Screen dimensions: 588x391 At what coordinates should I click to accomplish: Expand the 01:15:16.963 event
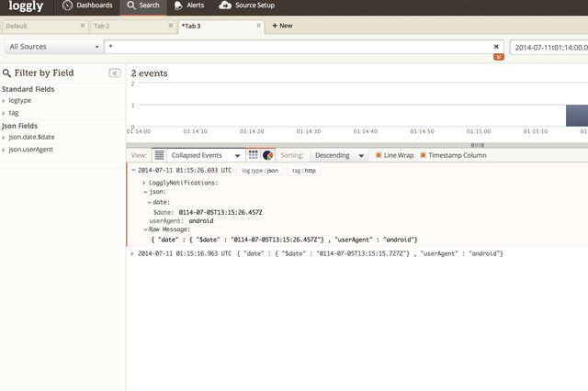(132, 253)
